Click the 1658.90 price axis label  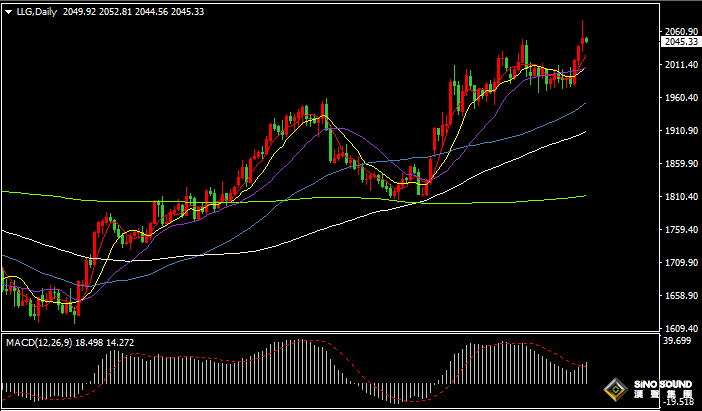pyautogui.click(x=680, y=296)
